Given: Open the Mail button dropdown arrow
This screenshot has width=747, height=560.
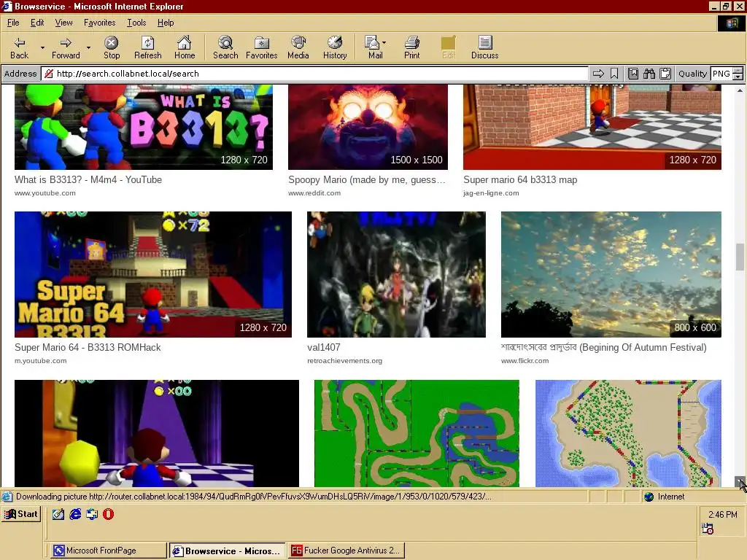Looking at the screenshot, I should click(384, 42).
